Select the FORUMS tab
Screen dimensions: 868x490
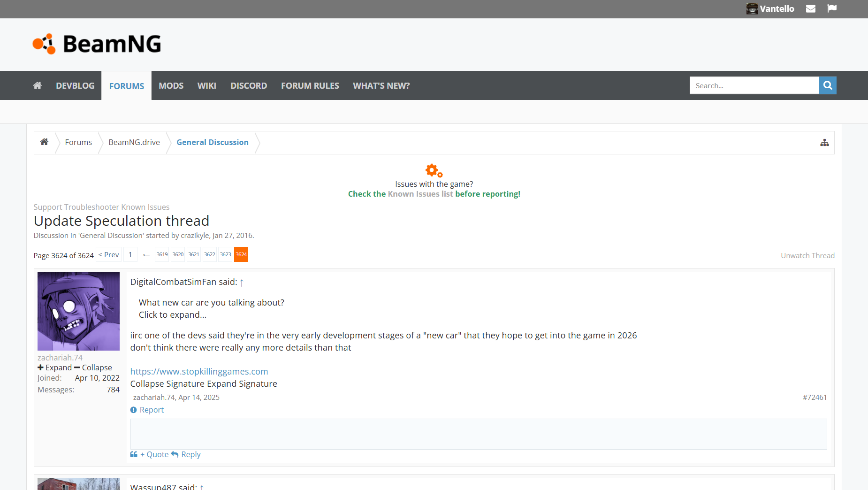pos(127,86)
